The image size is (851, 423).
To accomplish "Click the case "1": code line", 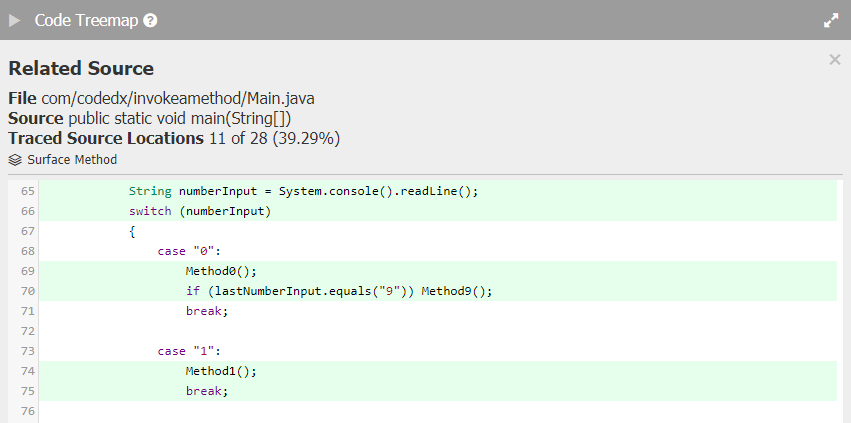I will pos(188,351).
